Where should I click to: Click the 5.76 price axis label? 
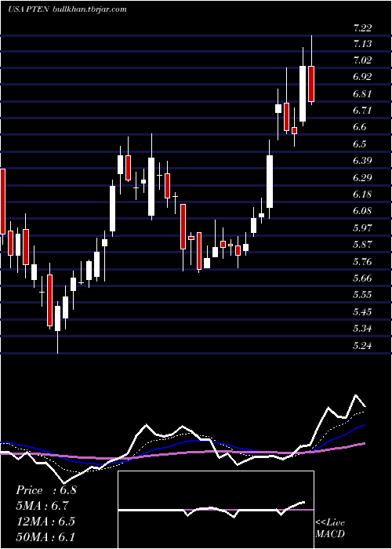(x=362, y=261)
